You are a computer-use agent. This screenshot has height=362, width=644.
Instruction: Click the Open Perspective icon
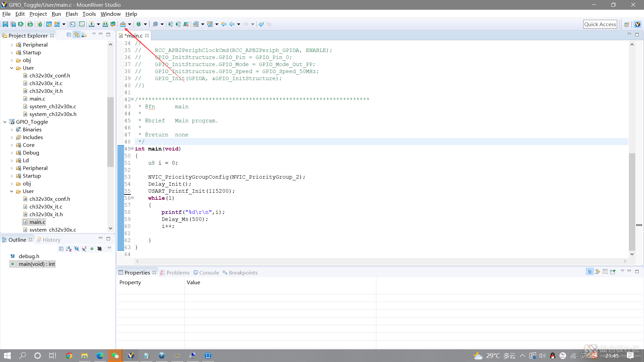point(627,24)
